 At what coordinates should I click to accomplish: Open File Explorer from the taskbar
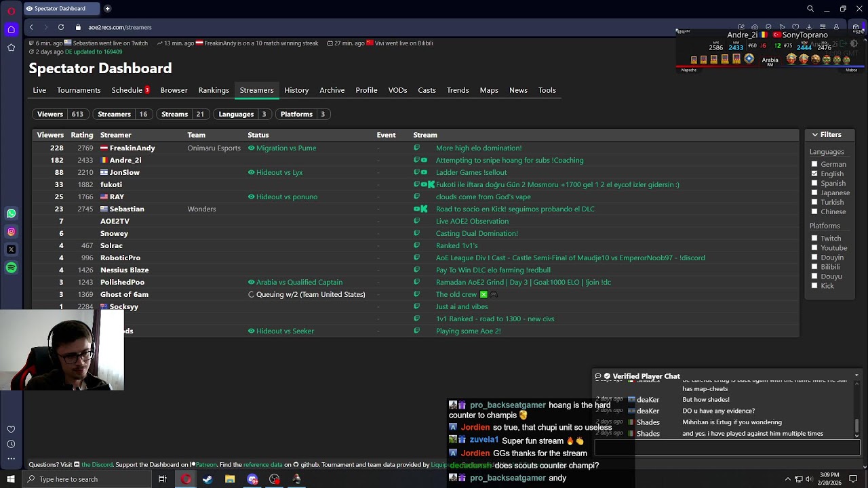[230, 479]
